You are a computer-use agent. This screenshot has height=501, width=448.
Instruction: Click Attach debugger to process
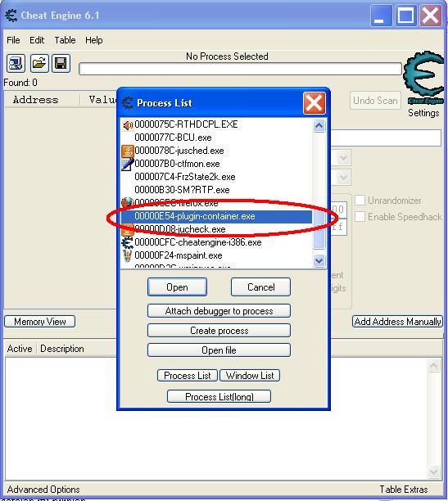point(219,311)
